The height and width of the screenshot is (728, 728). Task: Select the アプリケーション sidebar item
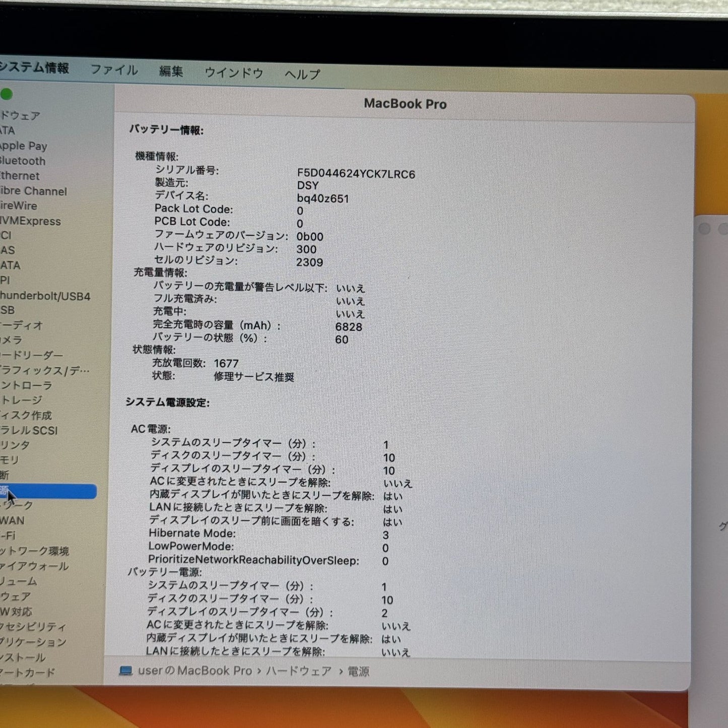coord(33,642)
